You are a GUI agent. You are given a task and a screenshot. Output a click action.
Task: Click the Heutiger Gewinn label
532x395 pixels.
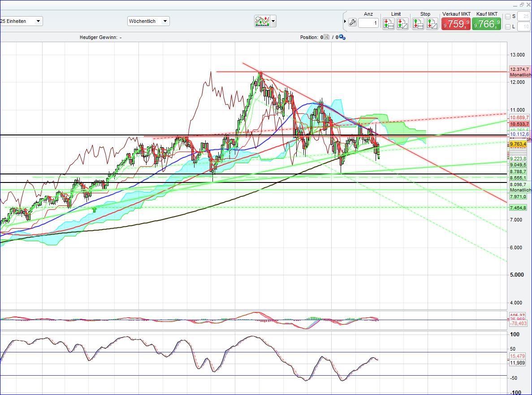(99, 37)
